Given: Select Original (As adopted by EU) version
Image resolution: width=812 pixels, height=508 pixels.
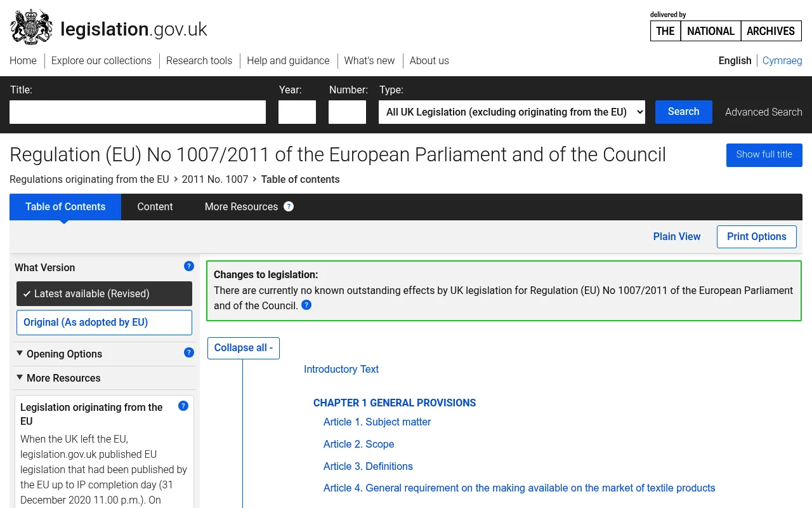Looking at the screenshot, I should pos(104,323).
